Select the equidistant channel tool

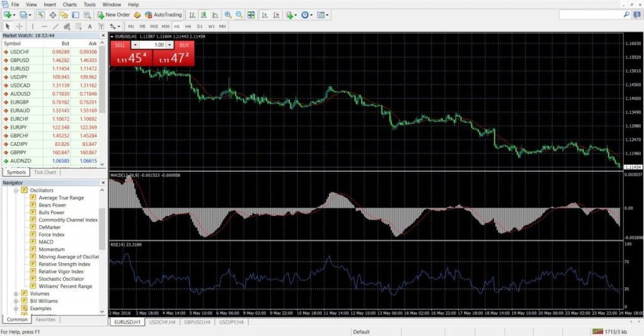pyautogui.click(x=67, y=26)
